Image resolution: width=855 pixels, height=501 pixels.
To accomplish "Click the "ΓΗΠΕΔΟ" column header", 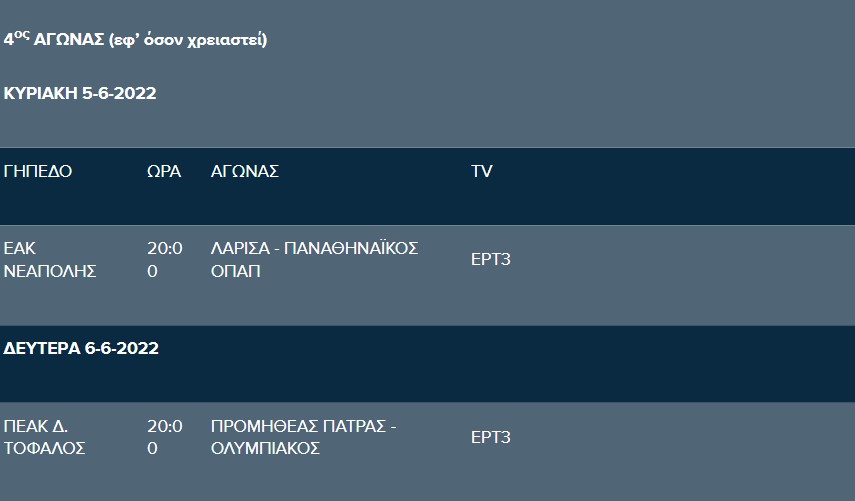I will [x=38, y=171].
